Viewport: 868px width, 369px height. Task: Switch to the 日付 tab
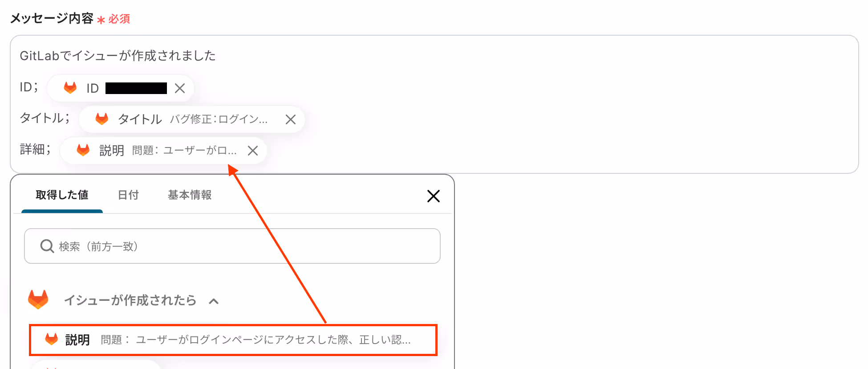(128, 195)
